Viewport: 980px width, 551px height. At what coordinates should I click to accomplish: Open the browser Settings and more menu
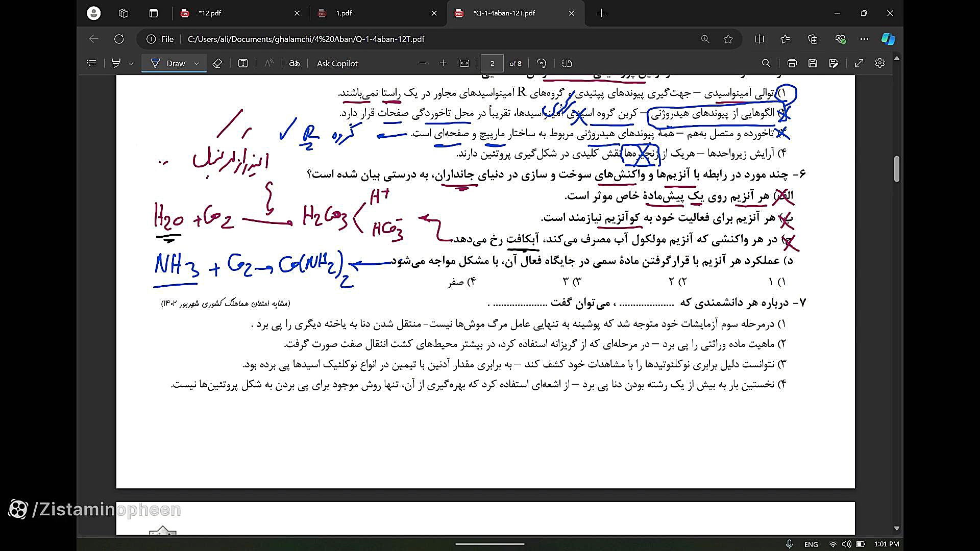click(864, 39)
